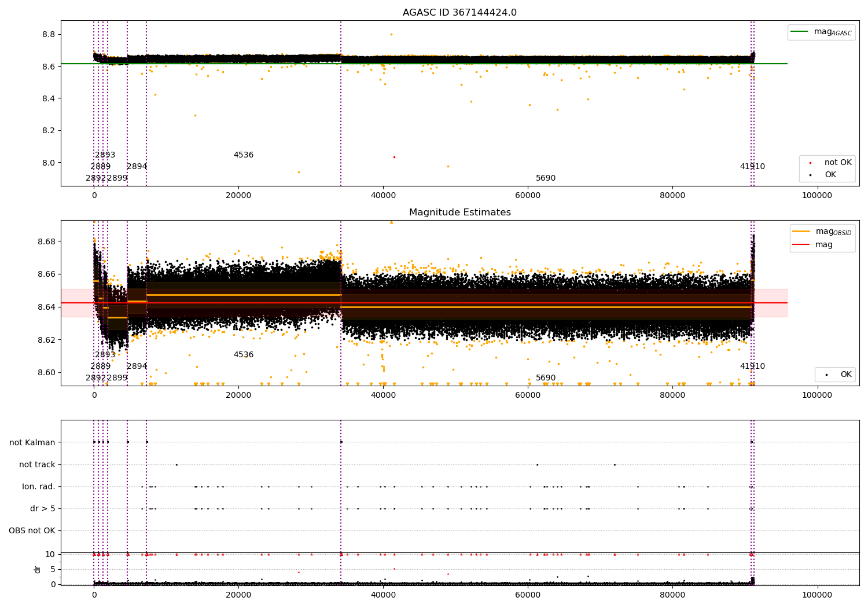Click the 'not Kalman' axis label

(32, 442)
